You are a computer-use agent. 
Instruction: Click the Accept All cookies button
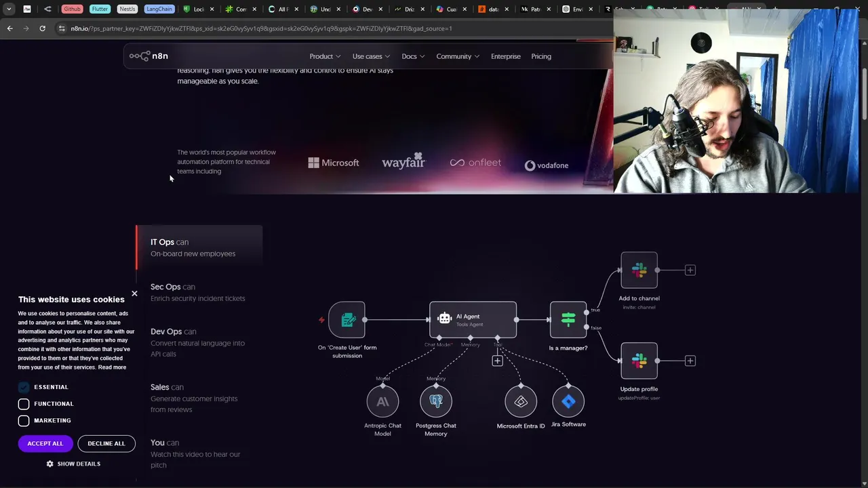pyautogui.click(x=45, y=443)
